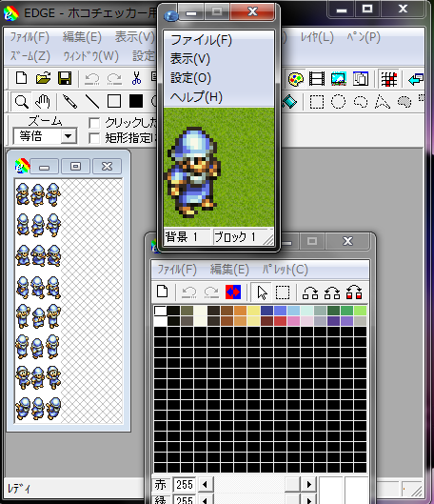Screen dimensions: 434x504
Task: Click the 赤 value field showing 255
Action: [185, 484]
